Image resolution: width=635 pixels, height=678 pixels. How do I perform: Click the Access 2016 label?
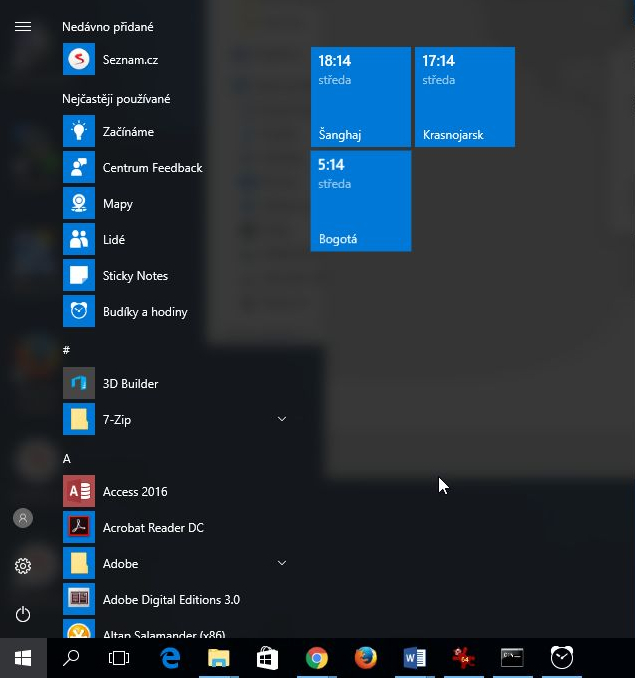[135, 492]
